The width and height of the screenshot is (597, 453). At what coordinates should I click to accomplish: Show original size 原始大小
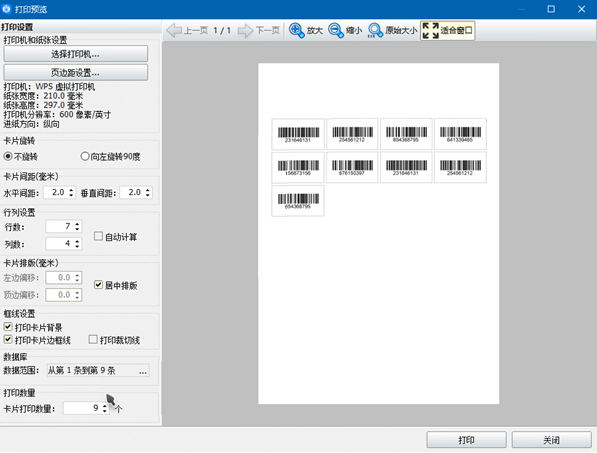(392, 30)
